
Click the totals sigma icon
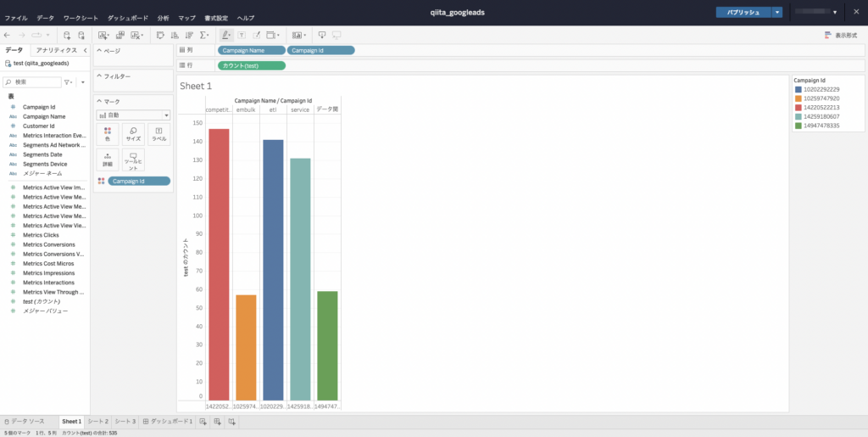tap(203, 36)
